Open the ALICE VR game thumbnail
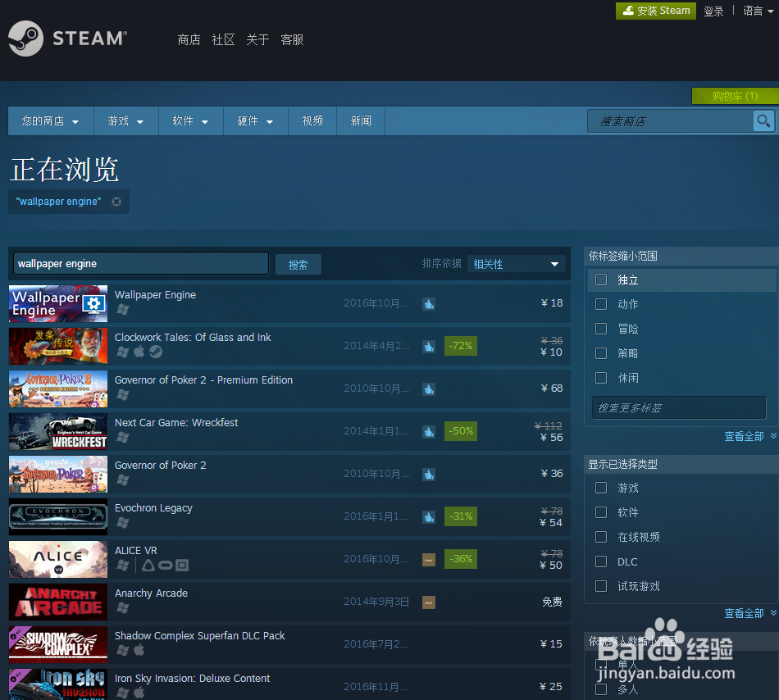The width and height of the screenshot is (779, 700). (58, 560)
